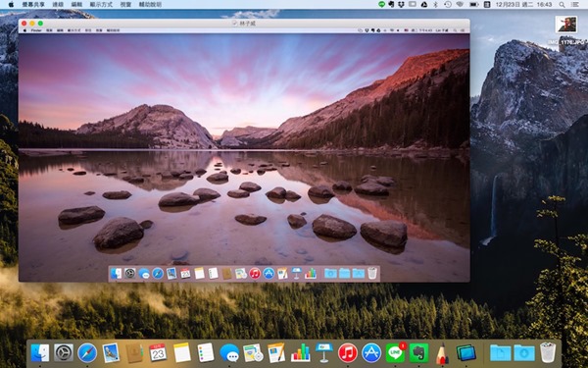Open the Preview app in the local Dock
The height and width of the screenshot is (368, 588).
click(x=111, y=353)
